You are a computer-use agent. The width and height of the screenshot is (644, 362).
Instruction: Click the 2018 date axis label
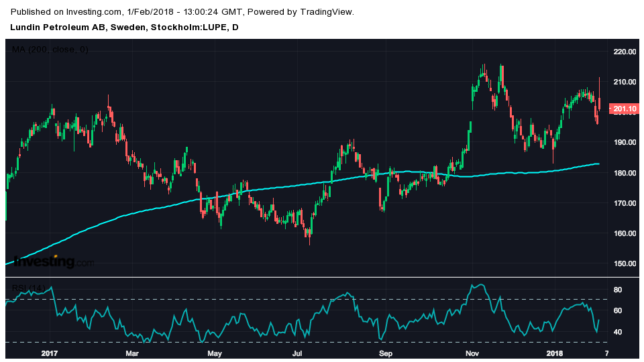(555, 353)
